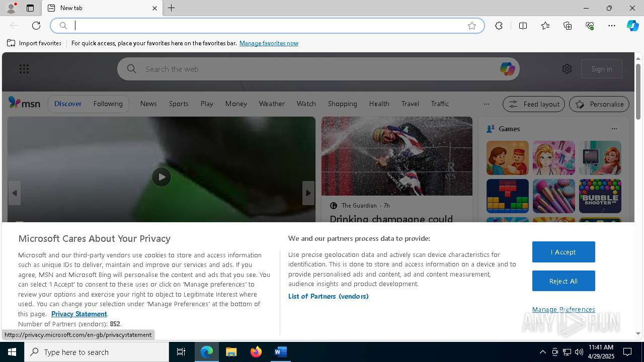The width and height of the screenshot is (644, 362).
Task: Open Task View on taskbar
Action: (181, 352)
